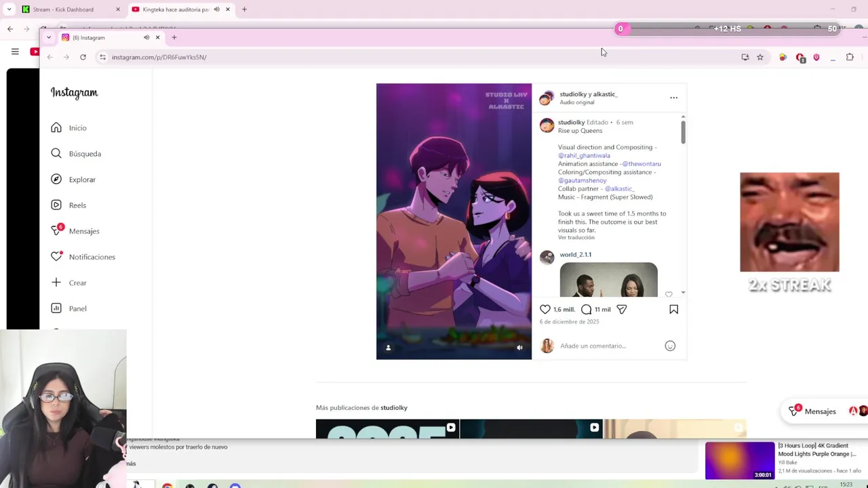
Task: Click Audio original under the post header
Action: 577,102
